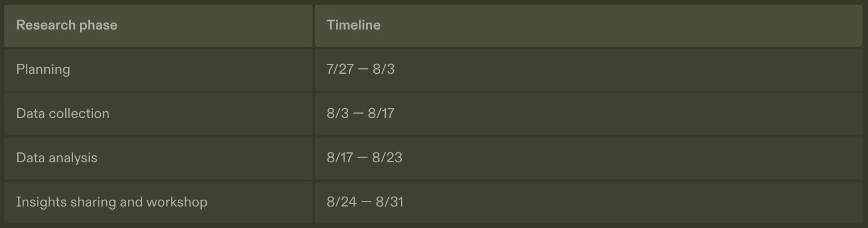
Task: Click the dash between 8/24 and 8/31
Action: point(366,202)
